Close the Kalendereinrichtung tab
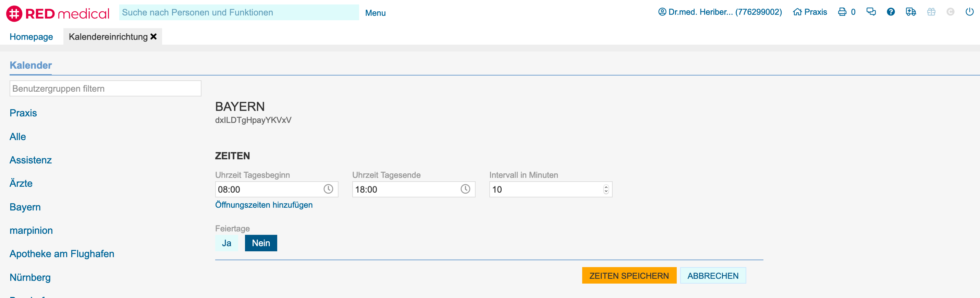 (154, 37)
